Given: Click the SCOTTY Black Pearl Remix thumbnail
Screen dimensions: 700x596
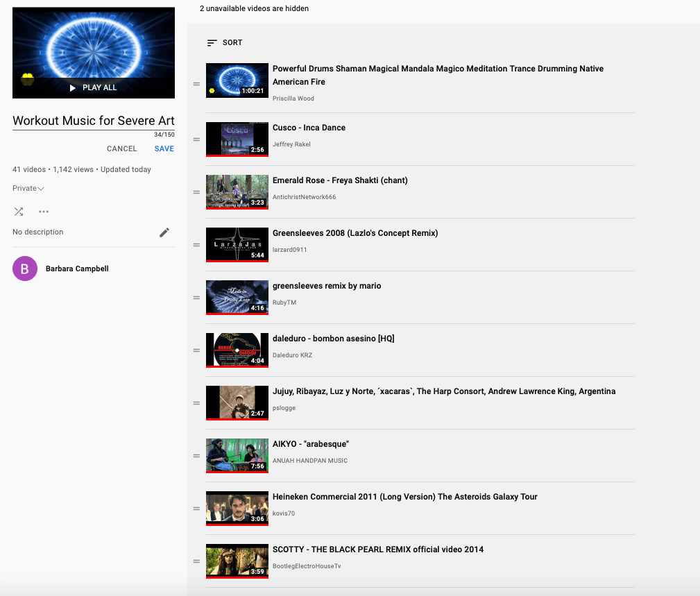Looking at the screenshot, I should (x=237, y=561).
